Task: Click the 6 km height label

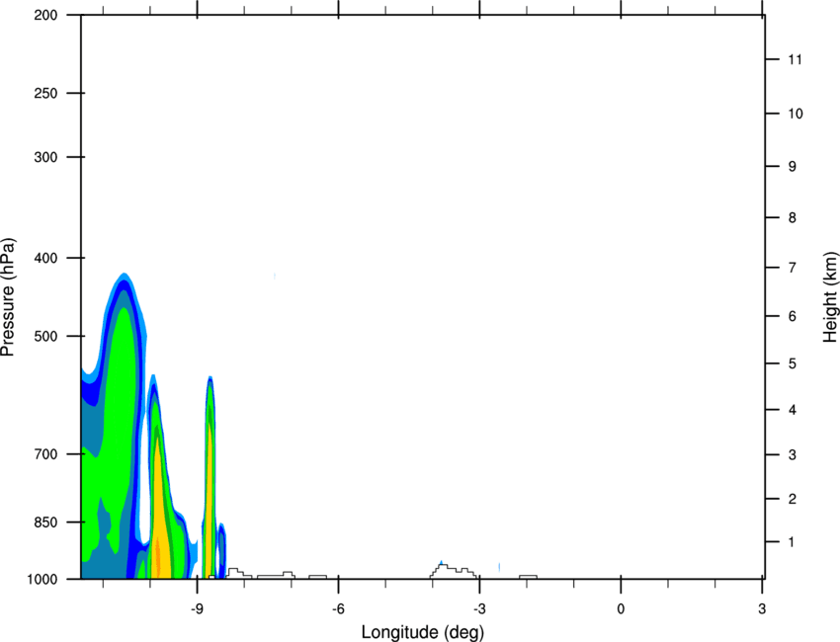Action: [x=793, y=316]
